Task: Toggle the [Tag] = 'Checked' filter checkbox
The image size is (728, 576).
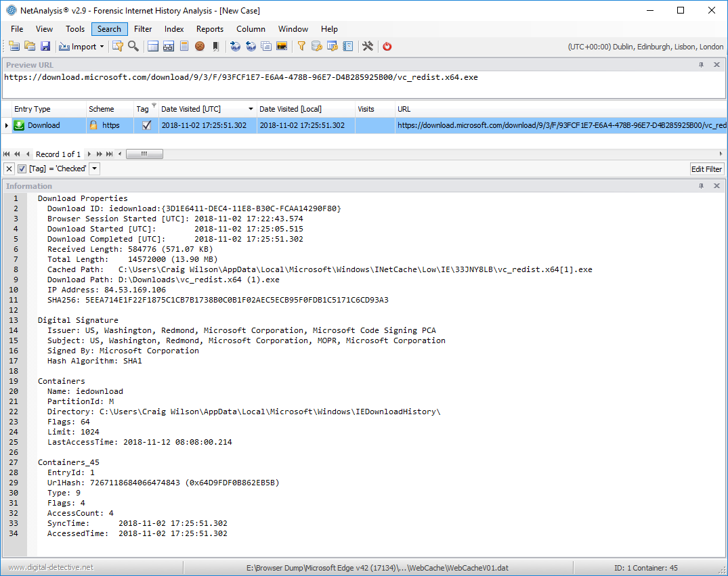Action: click(x=22, y=169)
